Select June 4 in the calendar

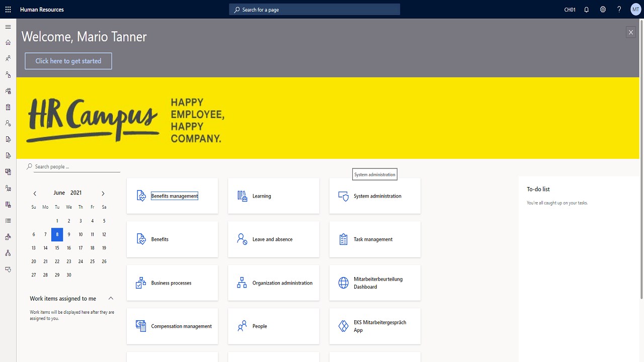[x=92, y=221]
